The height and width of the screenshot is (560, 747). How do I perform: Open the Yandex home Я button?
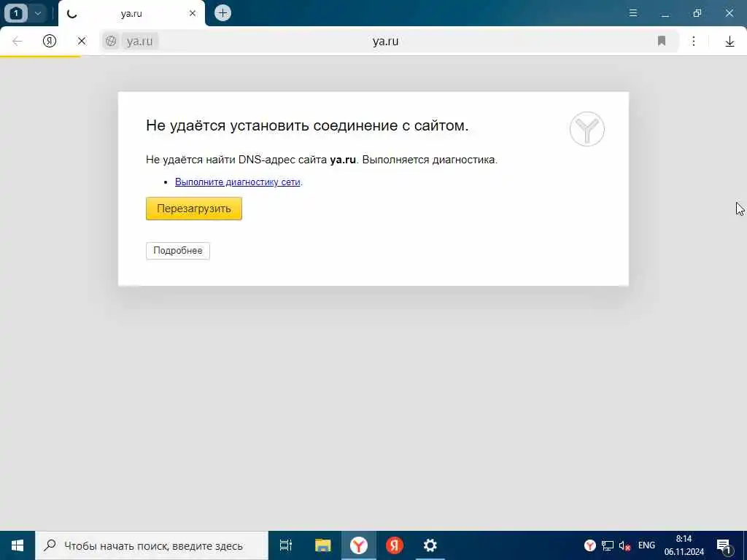coord(50,41)
